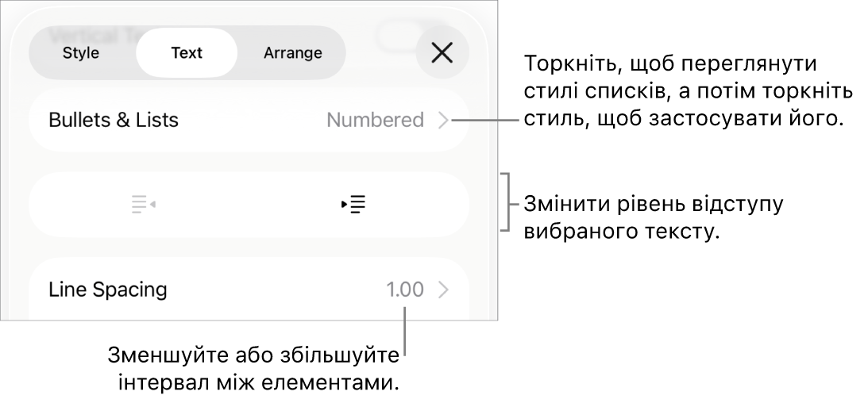The width and height of the screenshot is (868, 403).
Task: Open the Arrange tab
Action: click(292, 53)
